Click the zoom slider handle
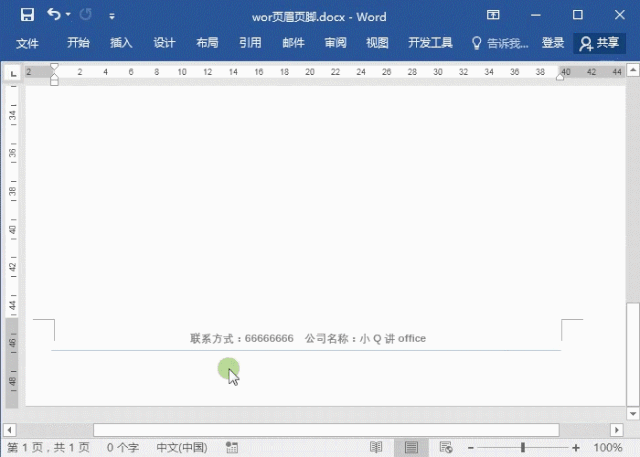The image size is (640, 457). (523, 447)
